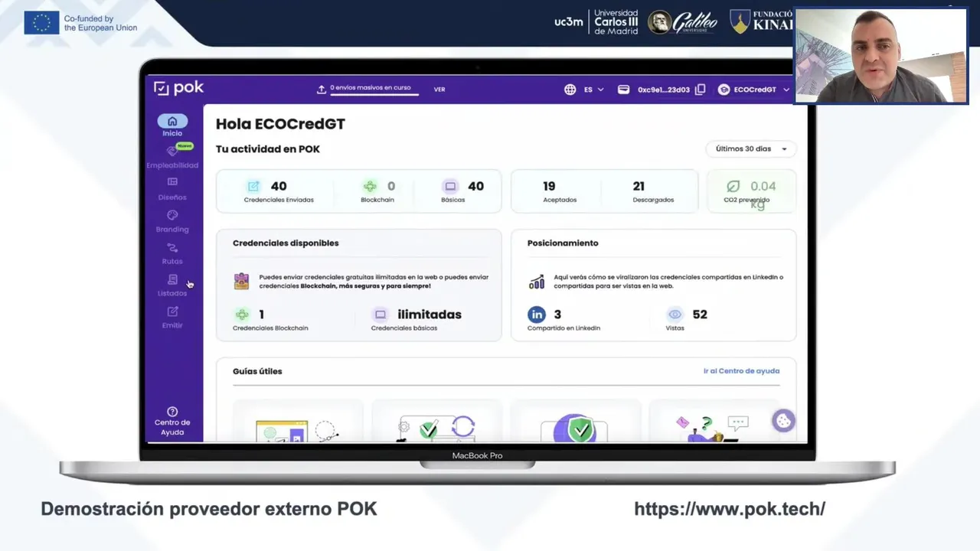
Task: Click the 0 envíos masivos en curso progress bar
Action: click(375, 94)
